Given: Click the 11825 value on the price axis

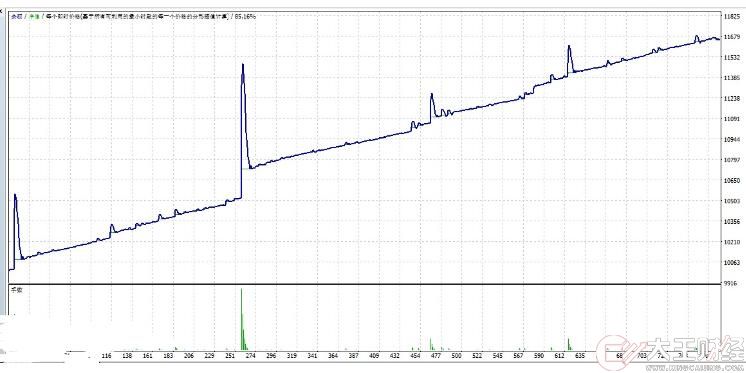Looking at the screenshot, I should point(733,16).
